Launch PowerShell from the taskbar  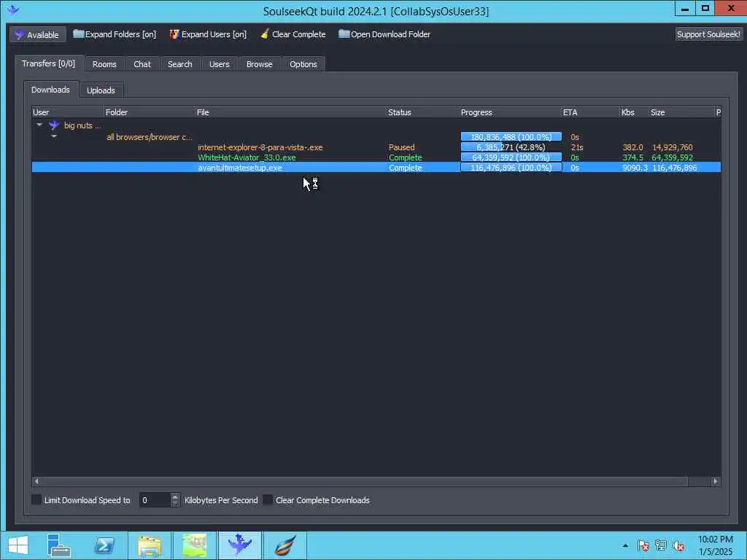pos(104,545)
